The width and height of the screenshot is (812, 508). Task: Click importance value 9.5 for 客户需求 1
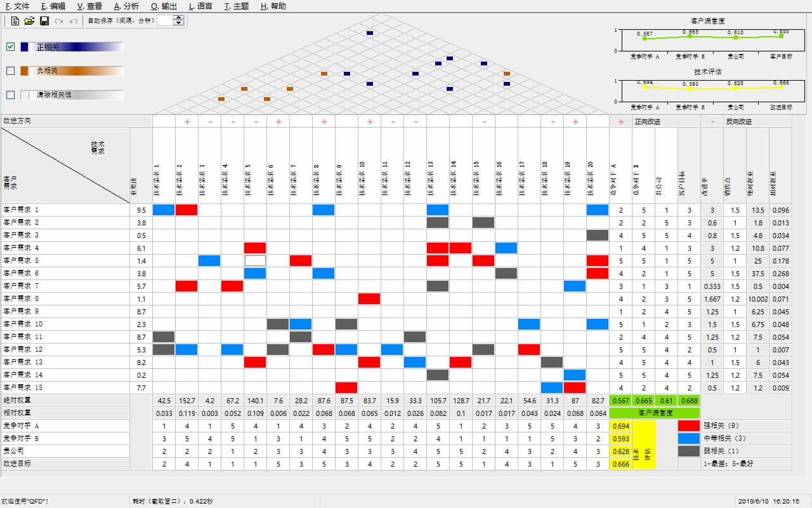(x=141, y=210)
